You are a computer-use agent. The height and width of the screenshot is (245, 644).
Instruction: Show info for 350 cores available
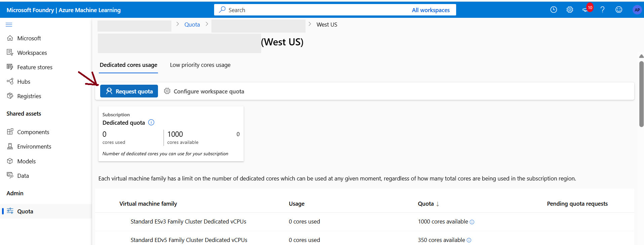(x=469, y=240)
